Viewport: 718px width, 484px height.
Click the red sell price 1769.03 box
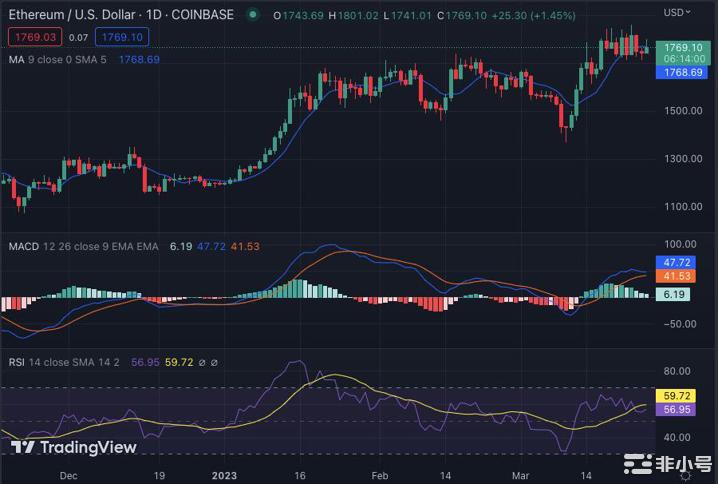click(x=32, y=36)
